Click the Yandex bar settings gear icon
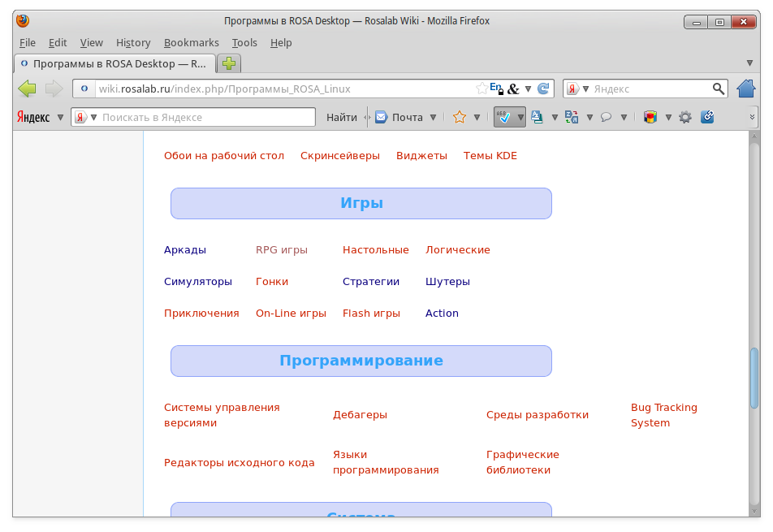 (685, 117)
